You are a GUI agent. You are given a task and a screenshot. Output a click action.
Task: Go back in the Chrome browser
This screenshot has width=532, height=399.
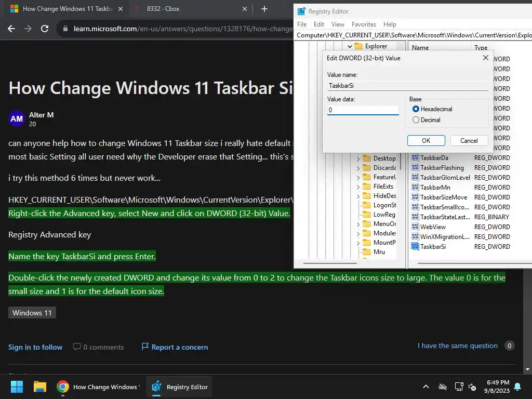pos(11,29)
